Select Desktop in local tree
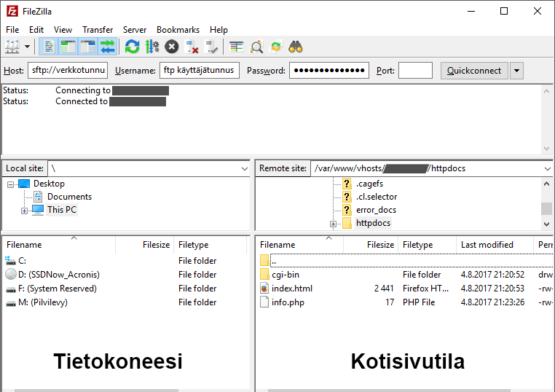 [49, 184]
